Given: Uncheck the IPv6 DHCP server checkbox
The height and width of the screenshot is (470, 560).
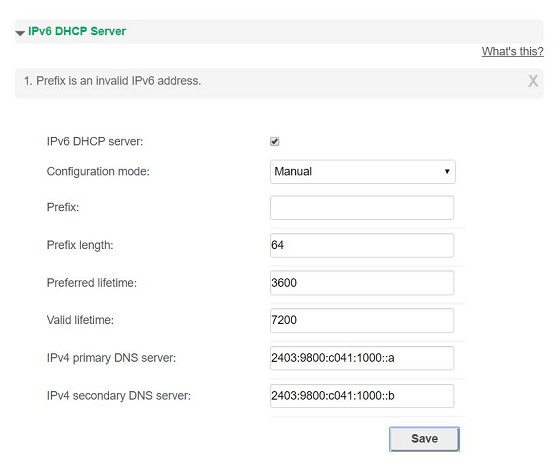Looking at the screenshot, I should coord(275,142).
